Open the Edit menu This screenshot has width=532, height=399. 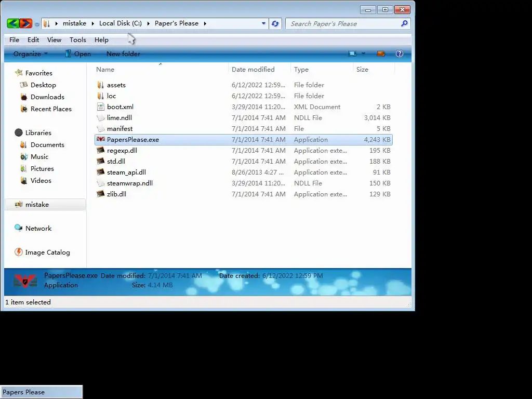point(33,39)
